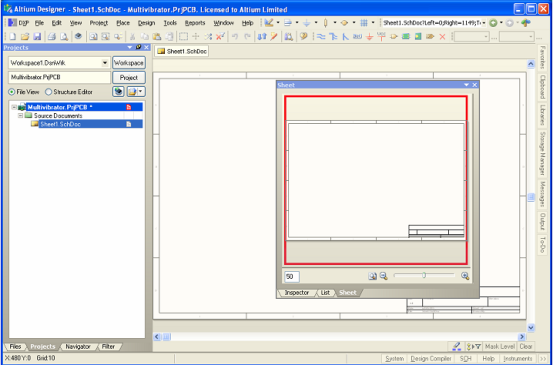Open the Workspace1.DsnWrk dropdown
The image size is (553, 365).
tap(105, 63)
